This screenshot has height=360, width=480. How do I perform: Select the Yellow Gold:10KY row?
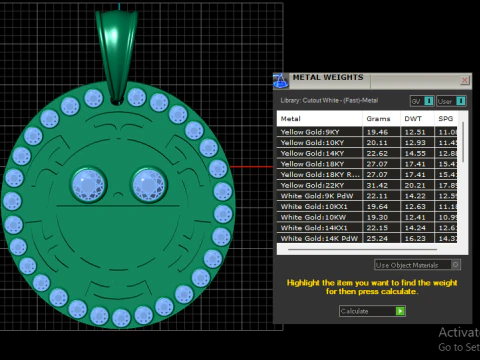point(367,143)
